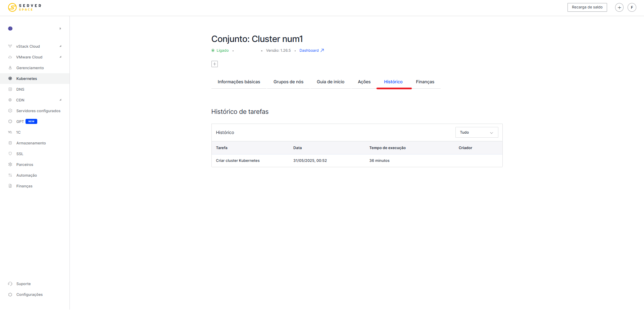Image resolution: width=644 pixels, height=318 pixels.
Task: Open Armazenamento in the sidebar
Action: tap(31, 143)
